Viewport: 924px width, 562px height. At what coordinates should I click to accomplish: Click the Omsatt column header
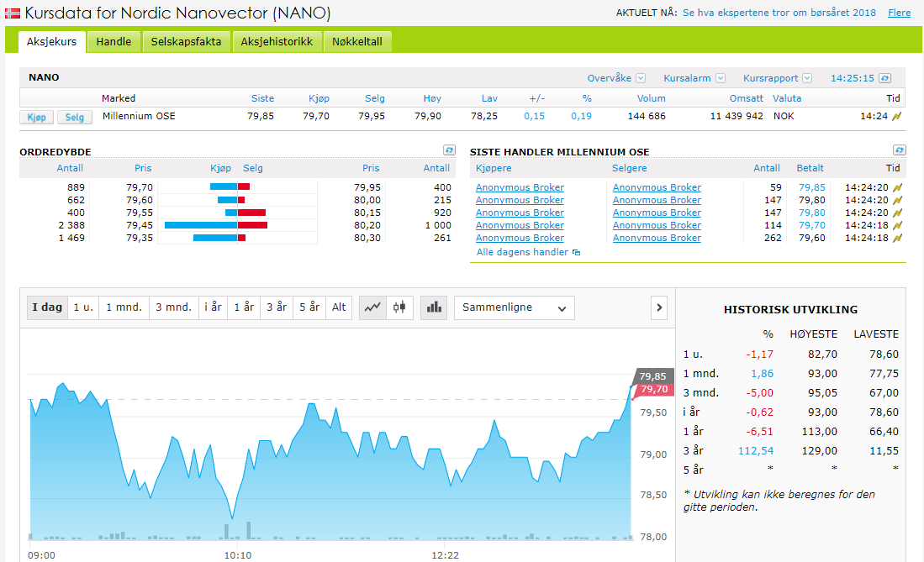[746, 98]
